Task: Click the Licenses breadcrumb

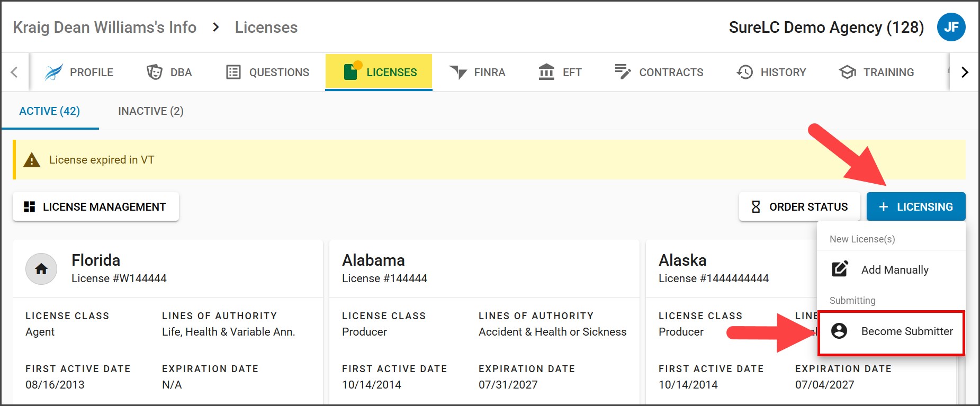Action: (x=266, y=27)
